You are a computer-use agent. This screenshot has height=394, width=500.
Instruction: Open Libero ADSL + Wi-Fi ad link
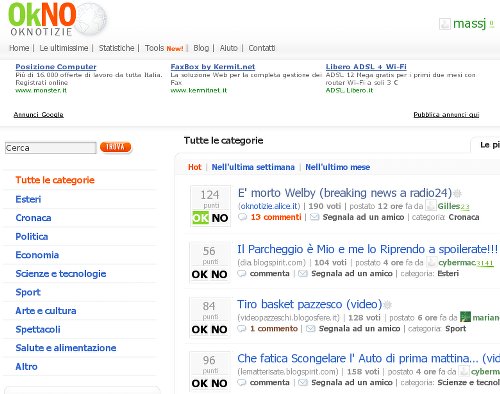[x=366, y=67]
